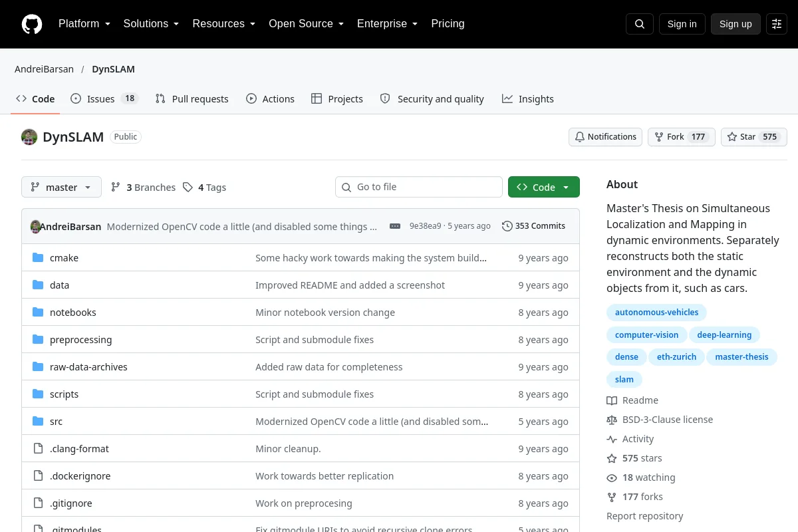
Task: Click the scale icon next to BSD-3-Clause license
Action: [x=612, y=420]
